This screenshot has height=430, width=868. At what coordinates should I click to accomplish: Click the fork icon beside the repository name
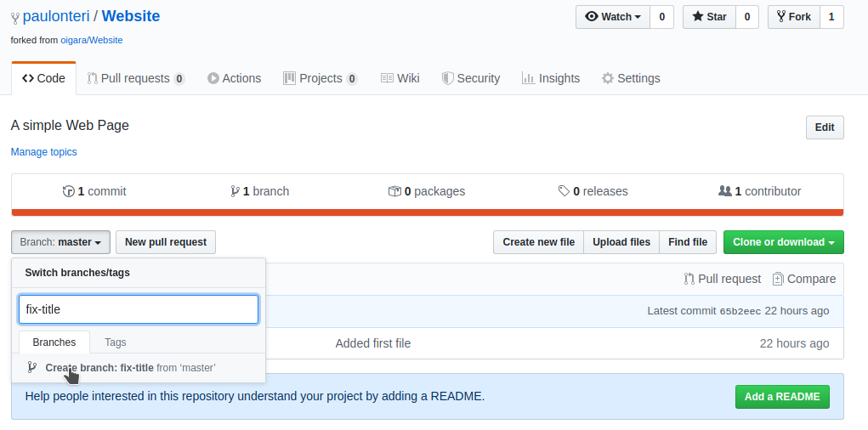click(x=15, y=17)
